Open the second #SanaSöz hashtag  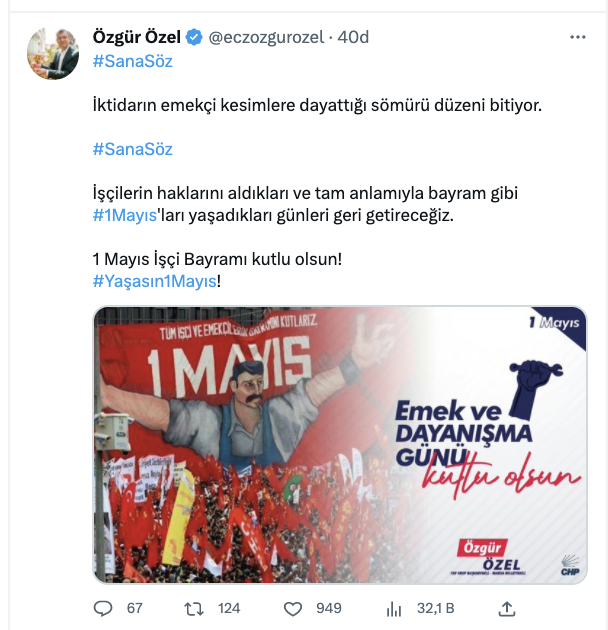click(x=133, y=149)
